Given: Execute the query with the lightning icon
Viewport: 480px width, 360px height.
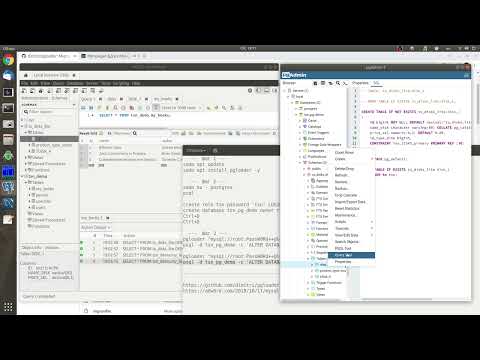Looking at the screenshot, I should pos(99,108).
